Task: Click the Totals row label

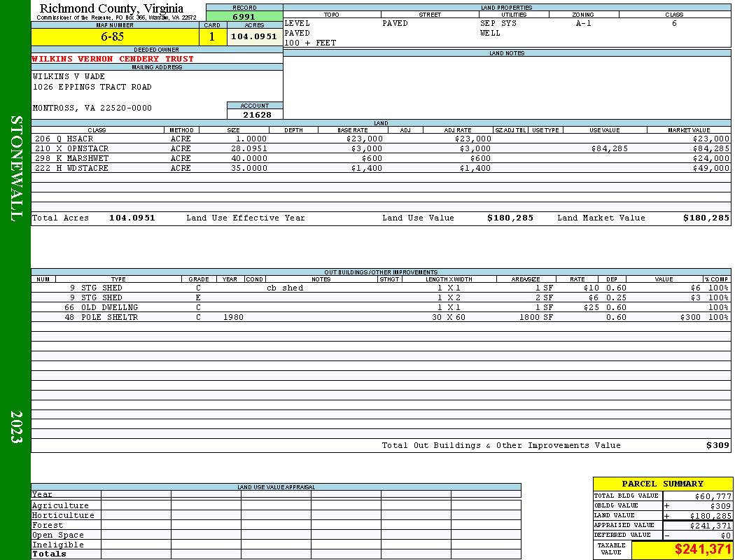Action: [x=49, y=554]
